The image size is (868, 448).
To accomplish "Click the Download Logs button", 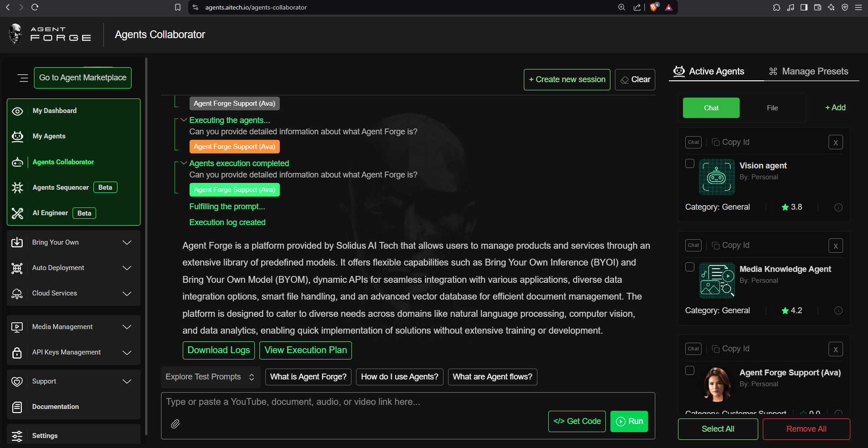I will tap(219, 350).
